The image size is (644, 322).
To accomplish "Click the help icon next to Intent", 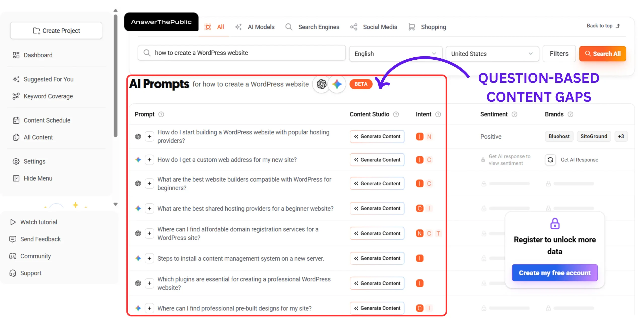I will point(438,114).
